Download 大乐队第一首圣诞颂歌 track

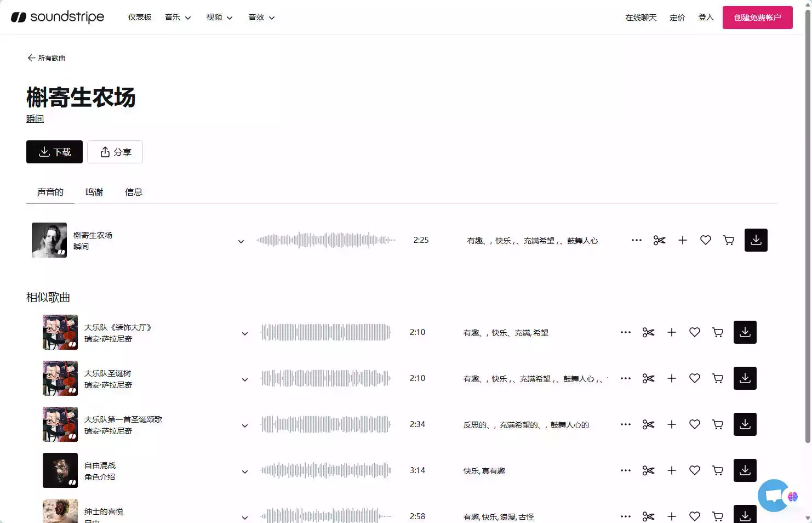(x=745, y=424)
